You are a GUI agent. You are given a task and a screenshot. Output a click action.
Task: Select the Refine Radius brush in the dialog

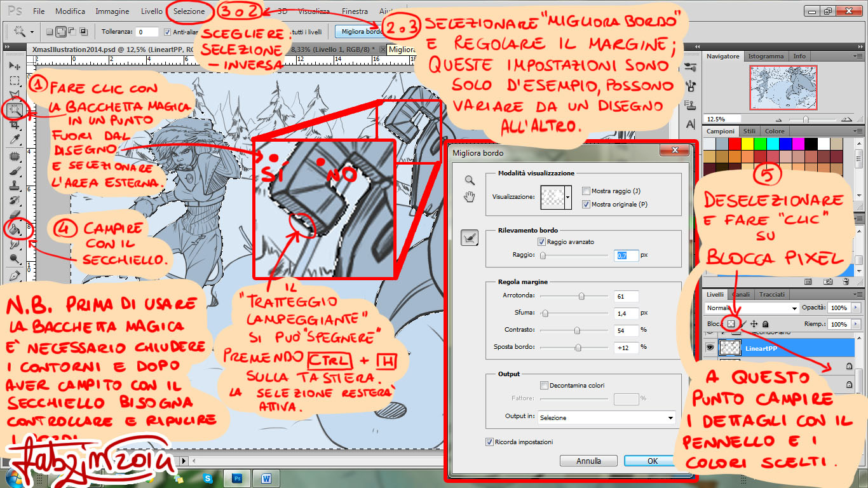point(470,238)
